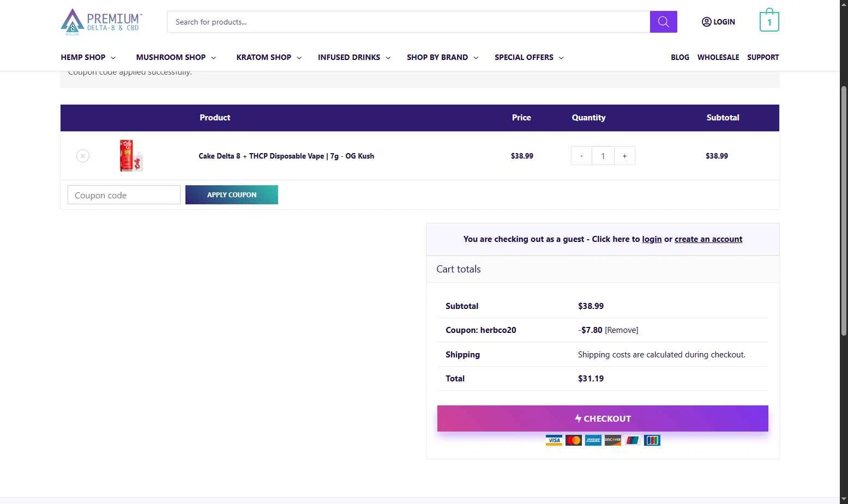
Task: Remove the Cake Delta 8 item from cart
Action: click(83, 156)
